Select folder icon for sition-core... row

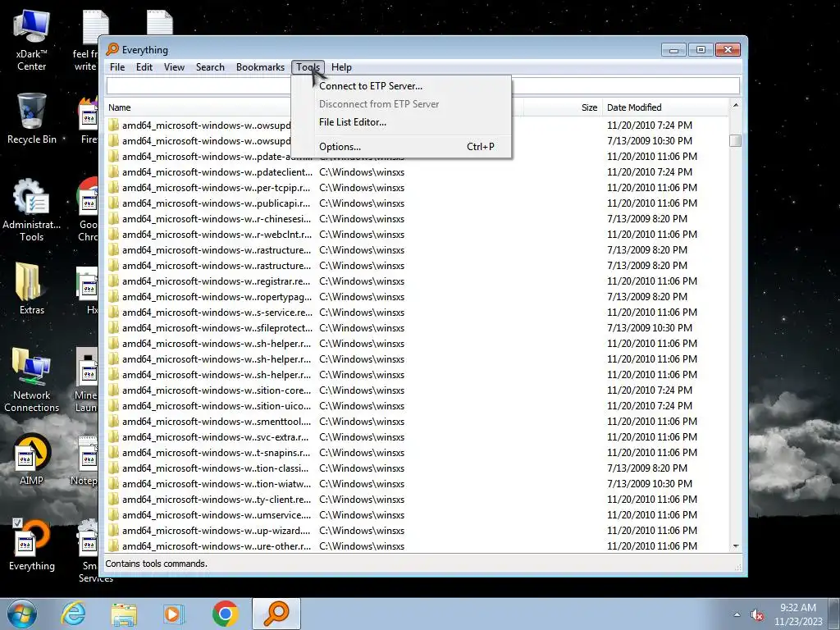(x=113, y=390)
